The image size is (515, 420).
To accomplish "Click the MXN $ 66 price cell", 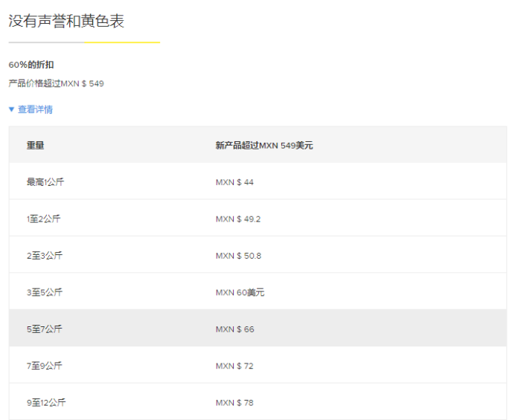I will pos(235,329).
